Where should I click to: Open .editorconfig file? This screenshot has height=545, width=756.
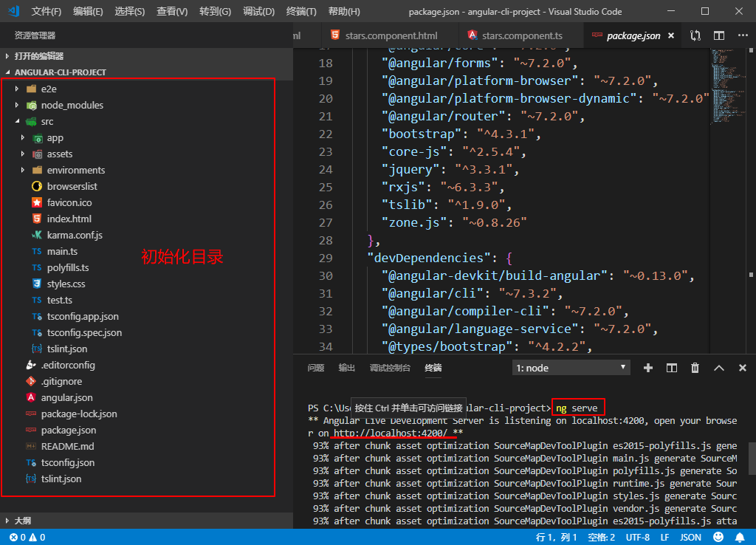point(67,365)
